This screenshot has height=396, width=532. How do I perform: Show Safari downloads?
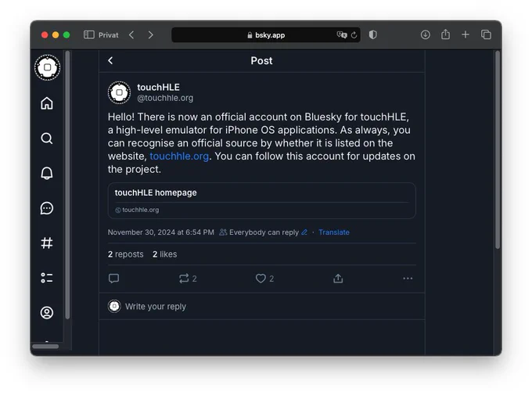pyautogui.click(x=425, y=34)
